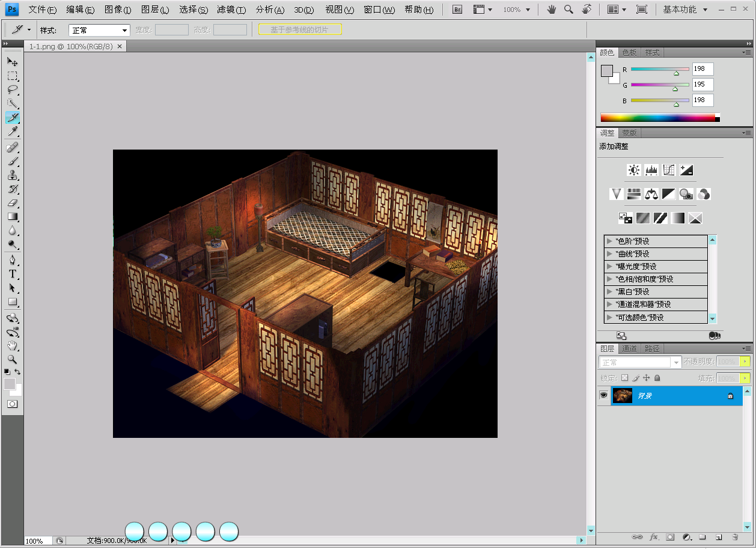Click the 背景 layer thumbnail

pyautogui.click(x=622, y=395)
